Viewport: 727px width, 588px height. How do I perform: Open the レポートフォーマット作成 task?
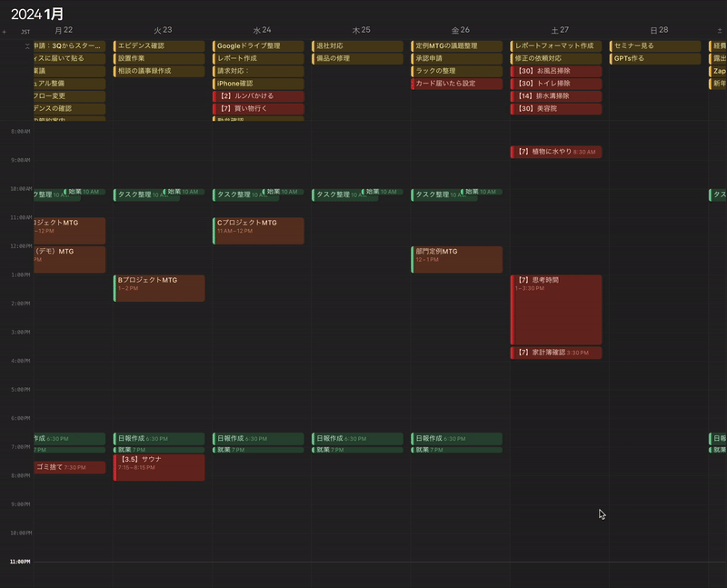coord(556,46)
